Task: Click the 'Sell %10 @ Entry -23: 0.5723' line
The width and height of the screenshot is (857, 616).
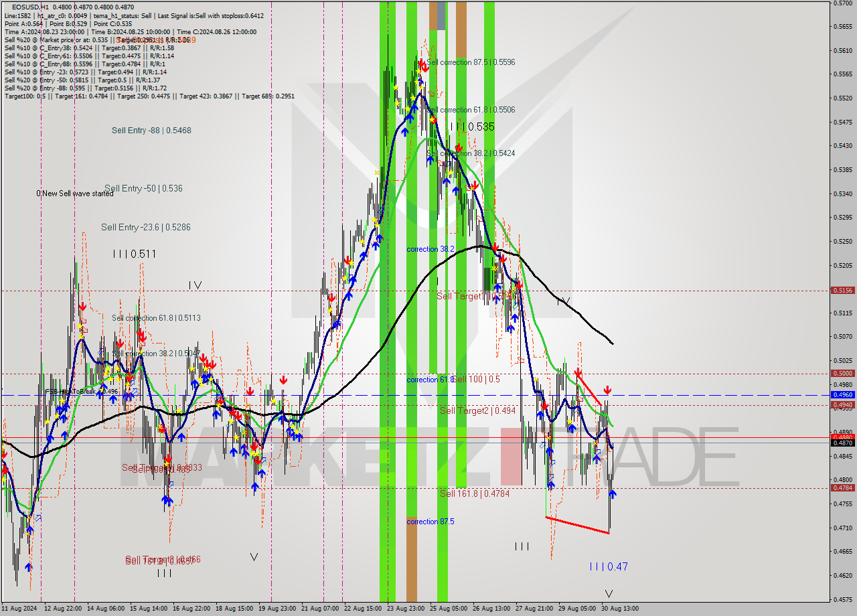Action: (x=86, y=72)
